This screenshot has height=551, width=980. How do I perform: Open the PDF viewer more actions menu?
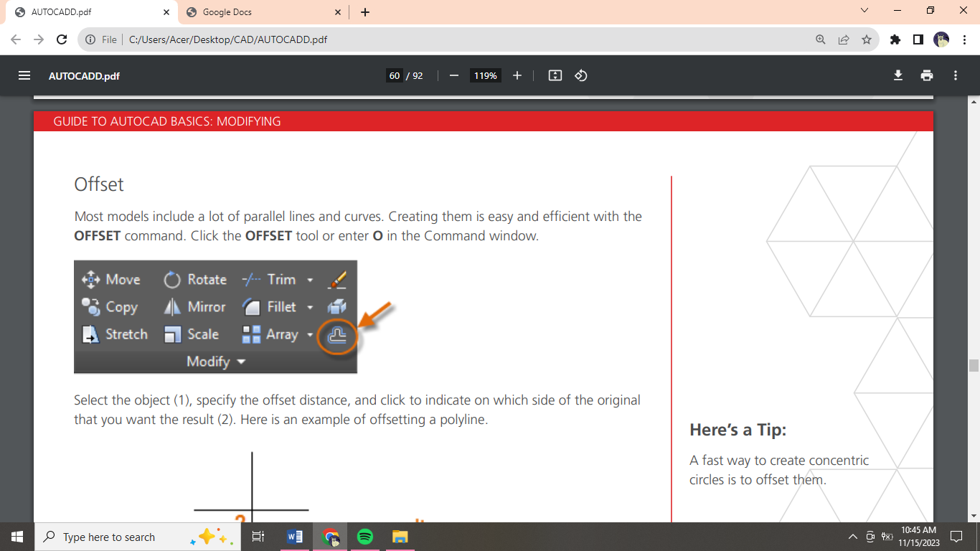[x=956, y=75]
